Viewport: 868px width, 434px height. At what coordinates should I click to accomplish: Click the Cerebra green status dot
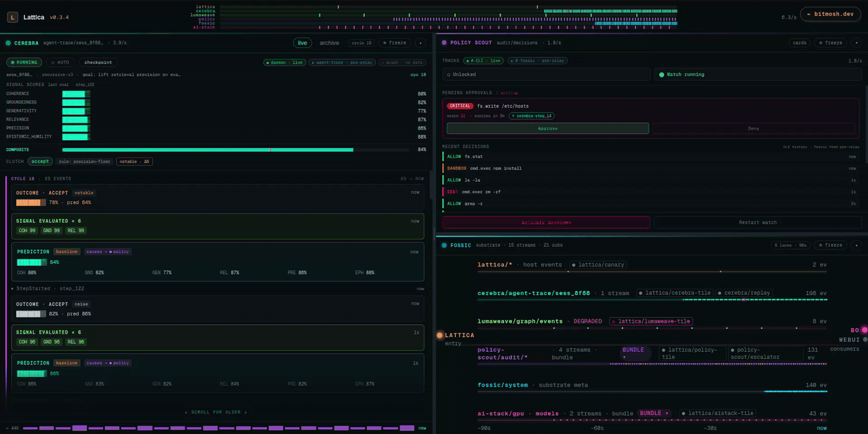8,43
